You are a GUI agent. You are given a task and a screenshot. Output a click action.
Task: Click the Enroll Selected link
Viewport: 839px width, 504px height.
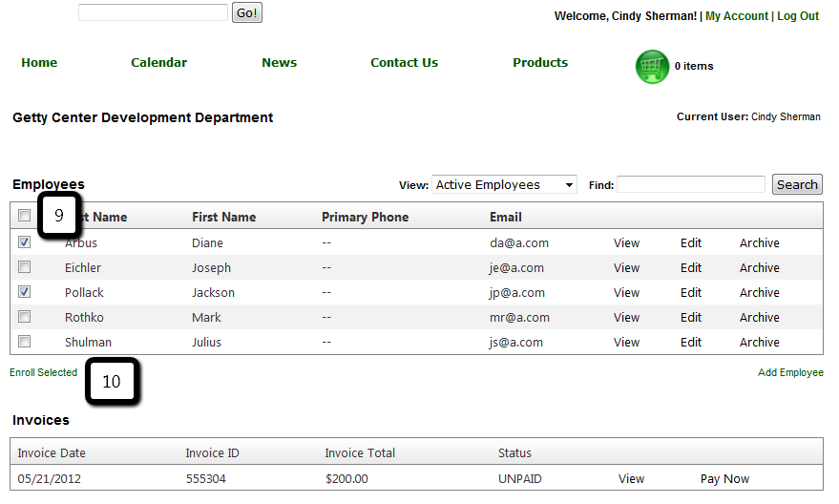coord(43,372)
